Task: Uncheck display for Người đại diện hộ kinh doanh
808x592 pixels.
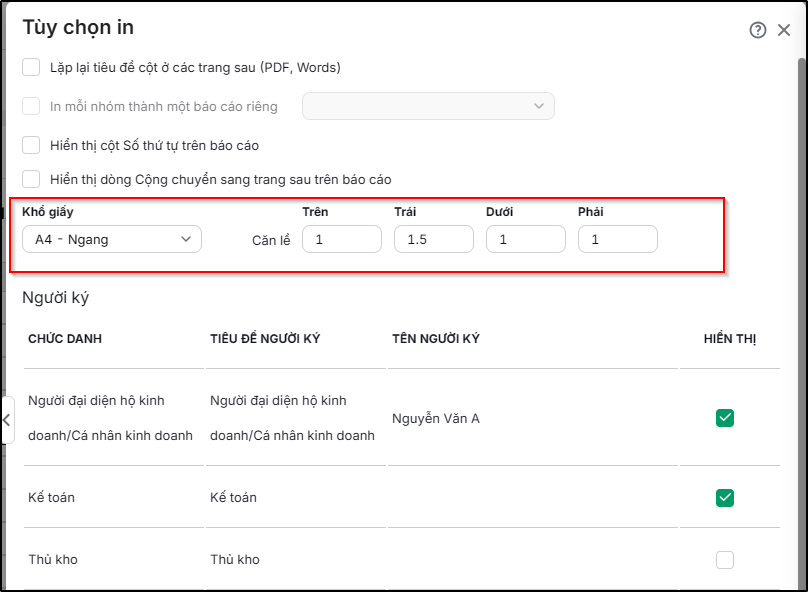Action: (x=725, y=418)
